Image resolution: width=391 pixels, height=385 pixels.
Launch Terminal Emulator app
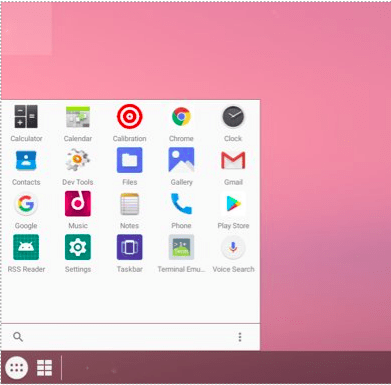[181, 247]
